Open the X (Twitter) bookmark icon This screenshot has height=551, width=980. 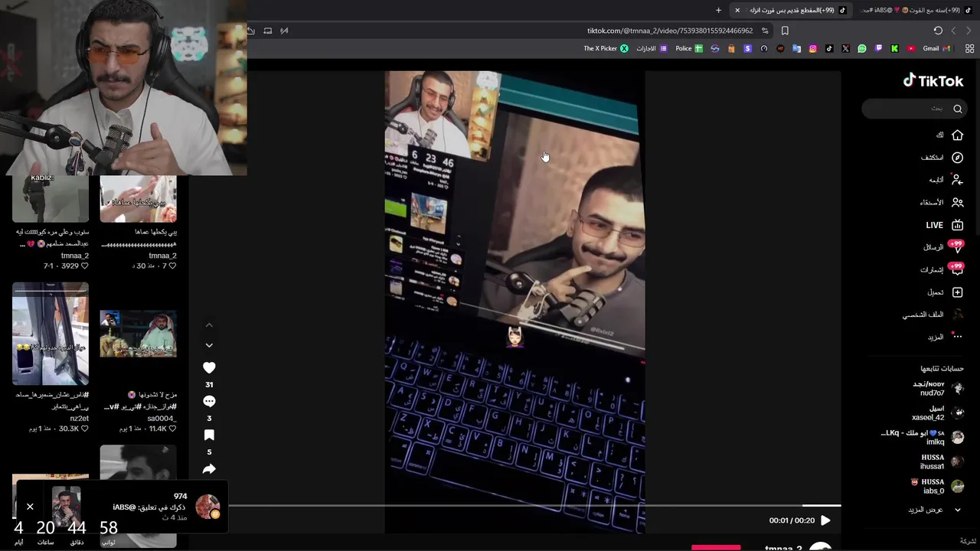coord(845,48)
